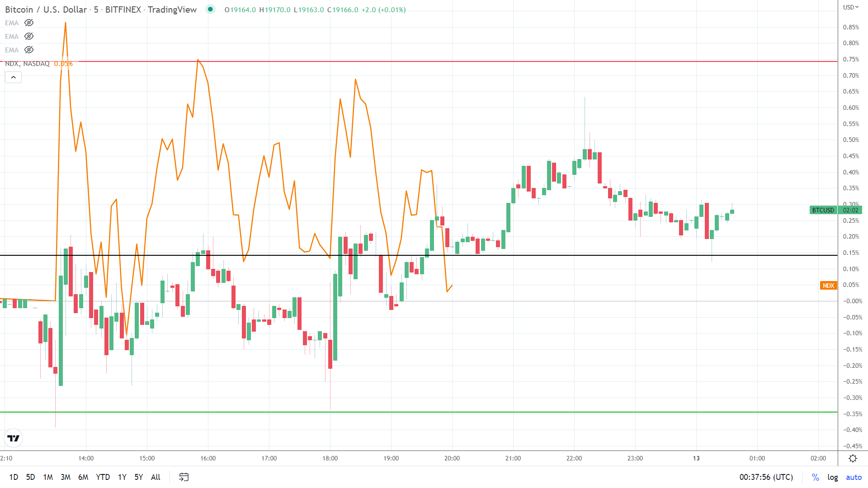Screen dimensions: 868x488
Task: Select the 3M time range
Action: 66,477
